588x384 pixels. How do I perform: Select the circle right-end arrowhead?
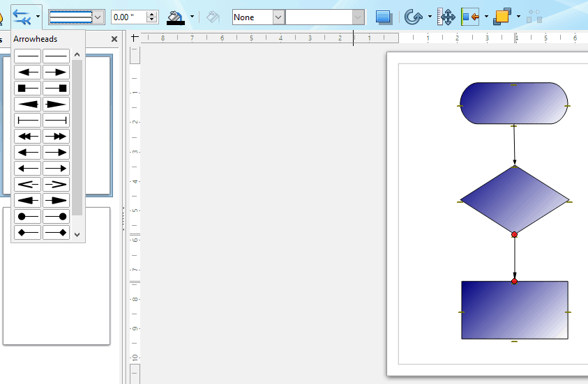point(56,217)
